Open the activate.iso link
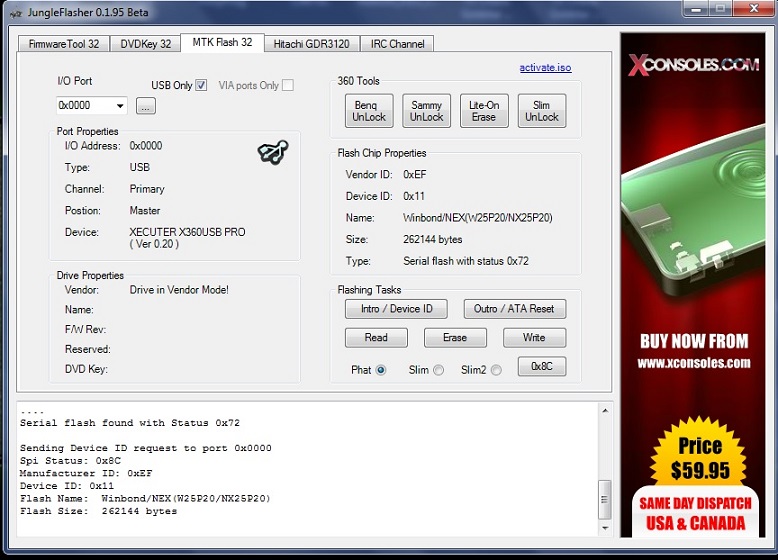The image size is (778, 560). [545, 67]
